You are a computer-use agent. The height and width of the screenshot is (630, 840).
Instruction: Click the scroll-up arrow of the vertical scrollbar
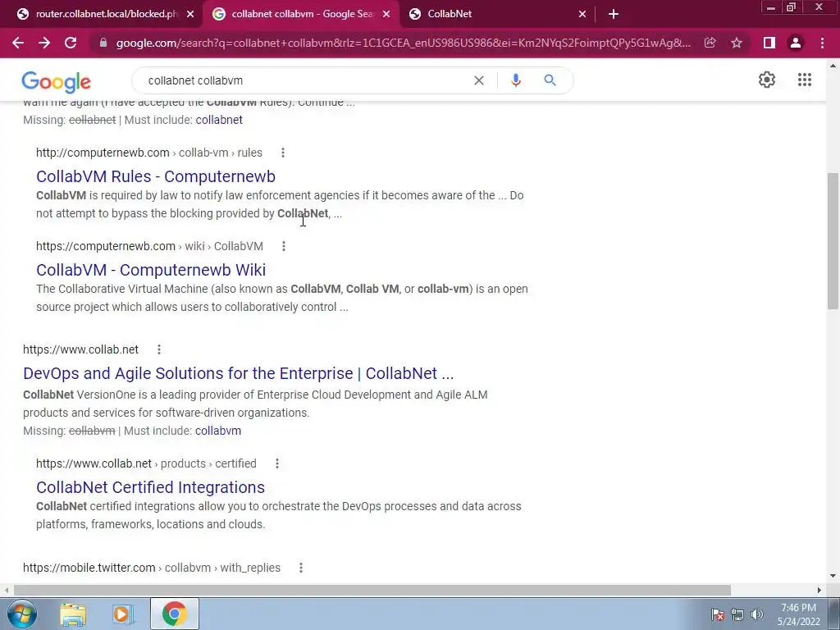[x=833, y=66]
